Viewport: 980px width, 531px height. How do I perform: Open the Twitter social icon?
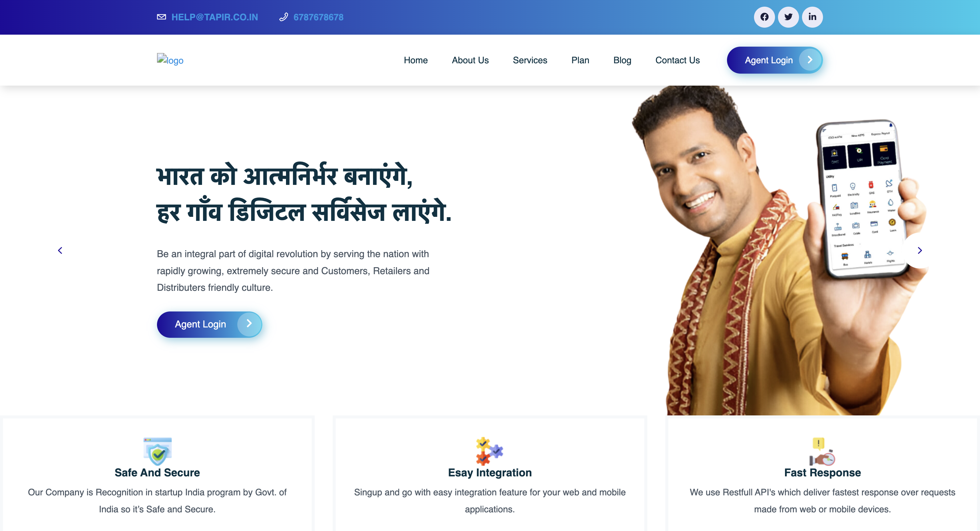pos(788,17)
